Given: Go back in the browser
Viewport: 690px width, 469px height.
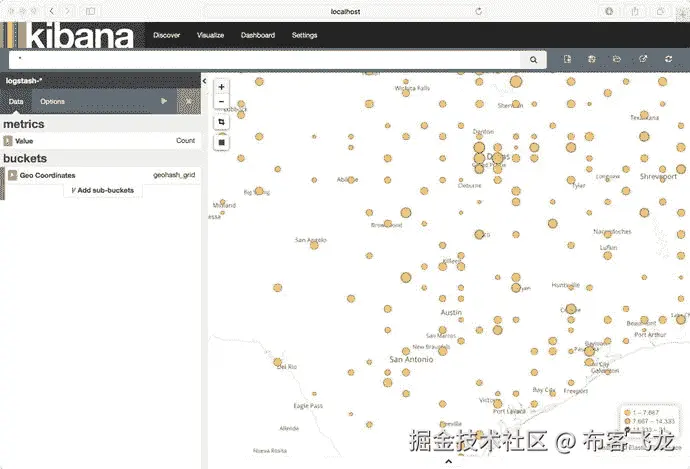Looking at the screenshot, I should [x=52, y=11].
